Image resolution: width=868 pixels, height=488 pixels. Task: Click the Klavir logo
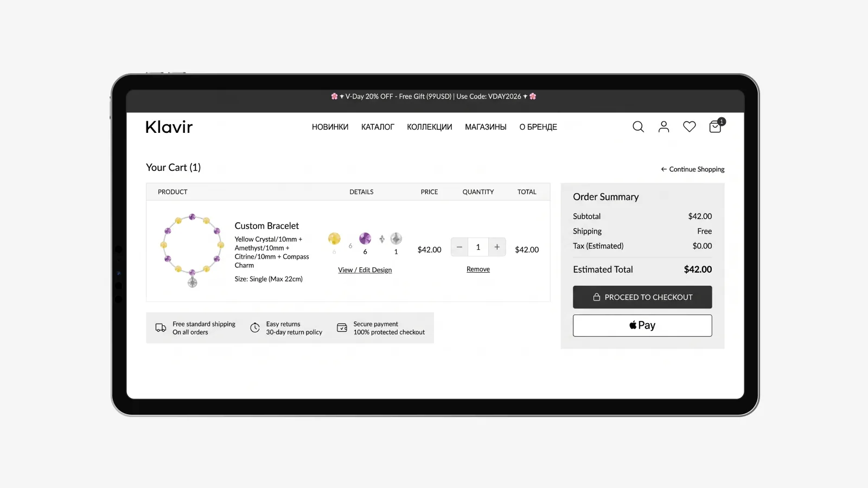[x=169, y=127]
